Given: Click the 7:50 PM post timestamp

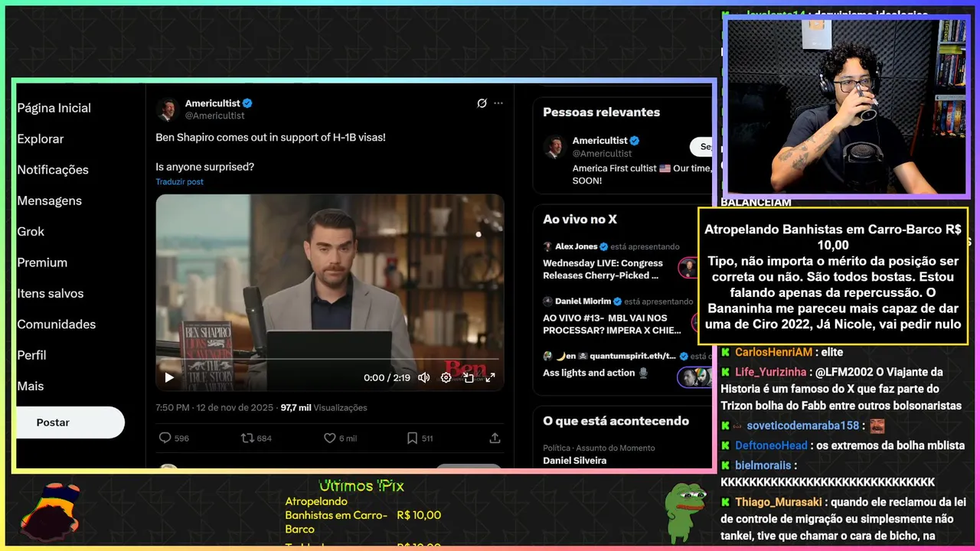Looking at the screenshot, I should click(214, 408).
